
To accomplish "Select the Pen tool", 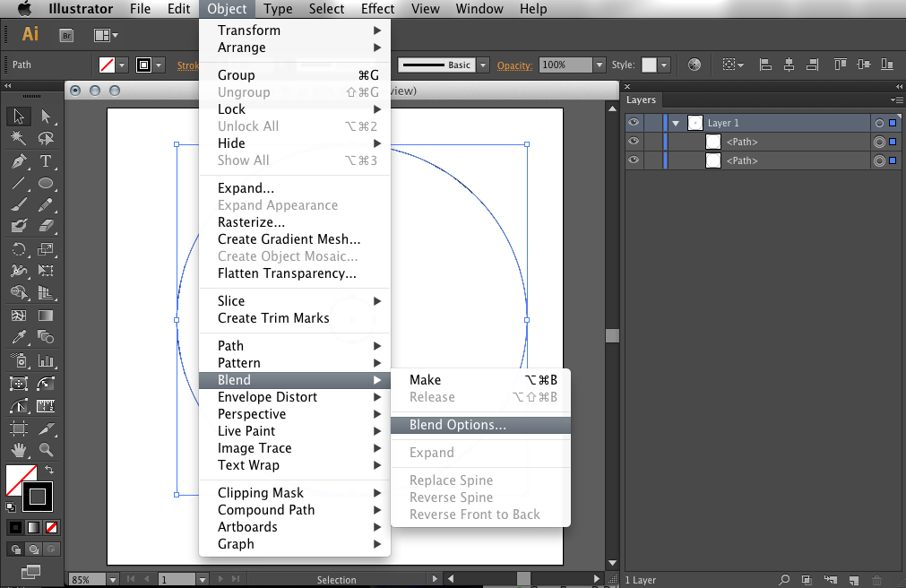I will pyautogui.click(x=19, y=160).
